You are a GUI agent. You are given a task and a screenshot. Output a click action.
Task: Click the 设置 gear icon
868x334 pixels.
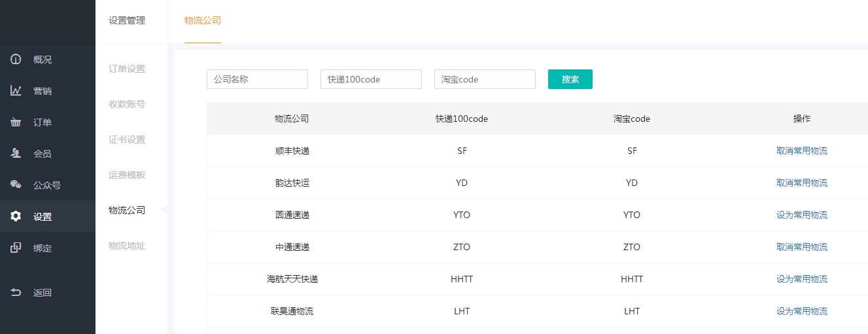[x=16, y=217]
